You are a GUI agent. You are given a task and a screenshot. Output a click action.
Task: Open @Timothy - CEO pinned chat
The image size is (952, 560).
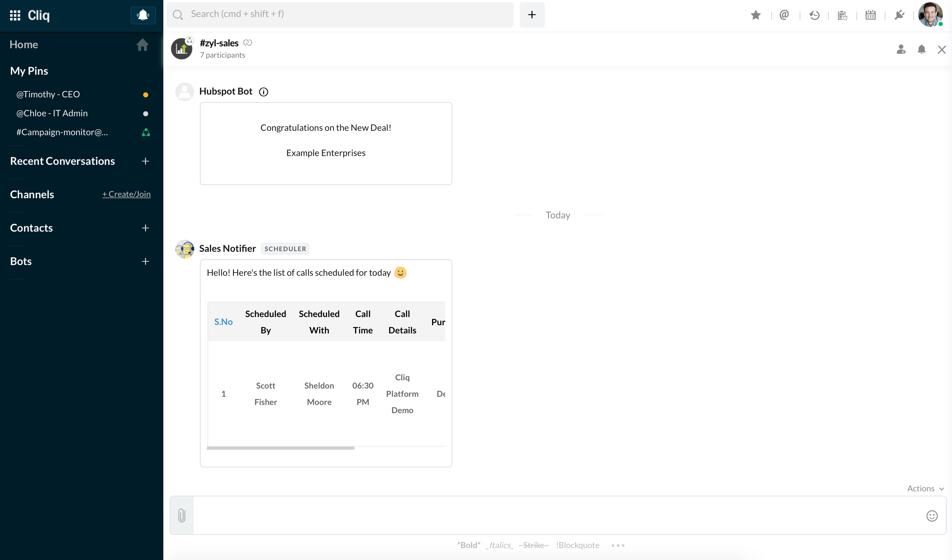[x=48, y=95]
